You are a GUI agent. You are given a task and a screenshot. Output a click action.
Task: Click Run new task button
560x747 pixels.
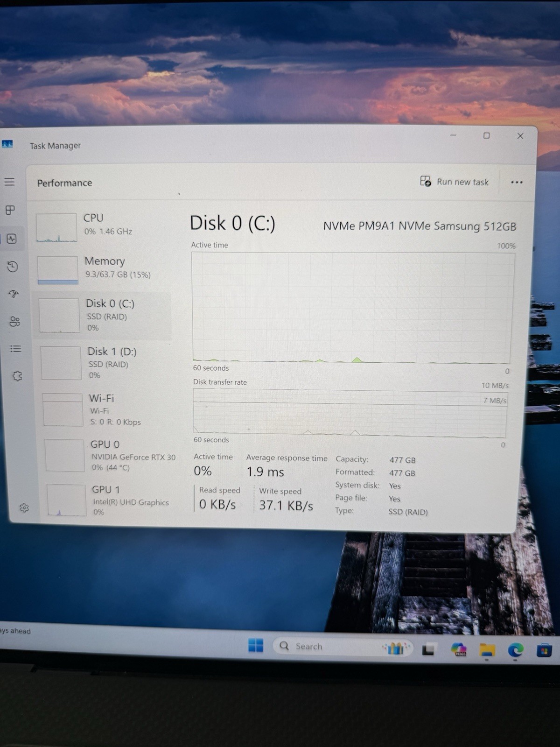454,182
